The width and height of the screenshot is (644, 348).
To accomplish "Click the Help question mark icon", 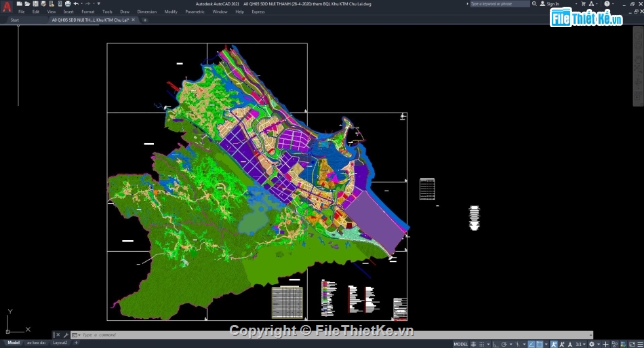I will pos(607,3).
